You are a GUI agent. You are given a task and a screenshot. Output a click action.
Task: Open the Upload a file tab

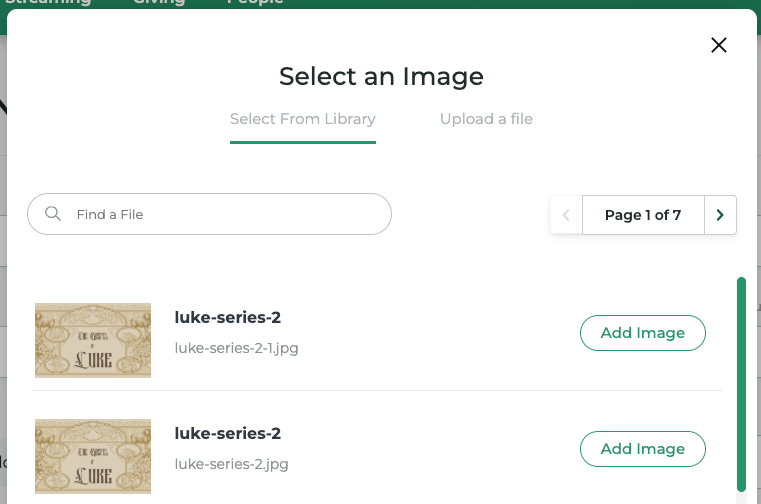pos(486,119)
